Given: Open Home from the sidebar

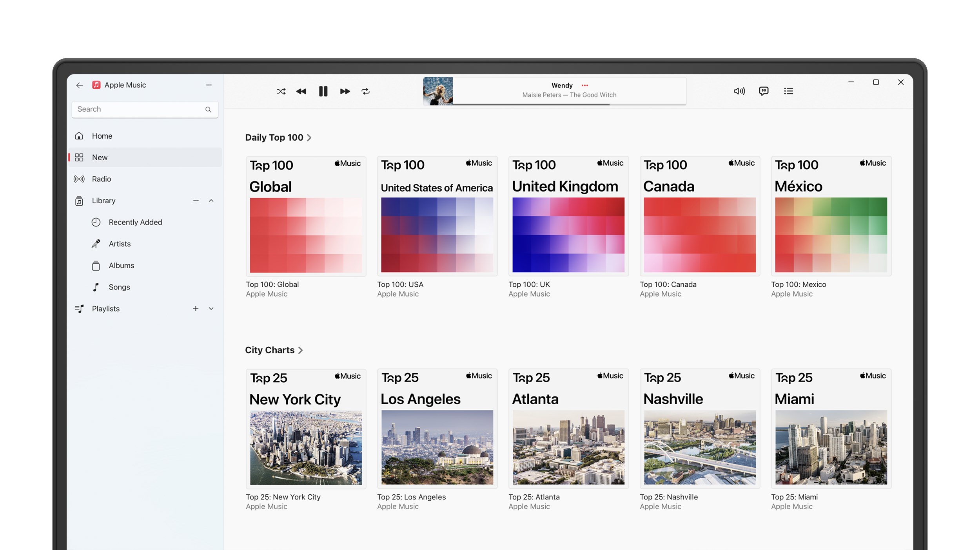Looking at the screenshot, I should [102, 136].
